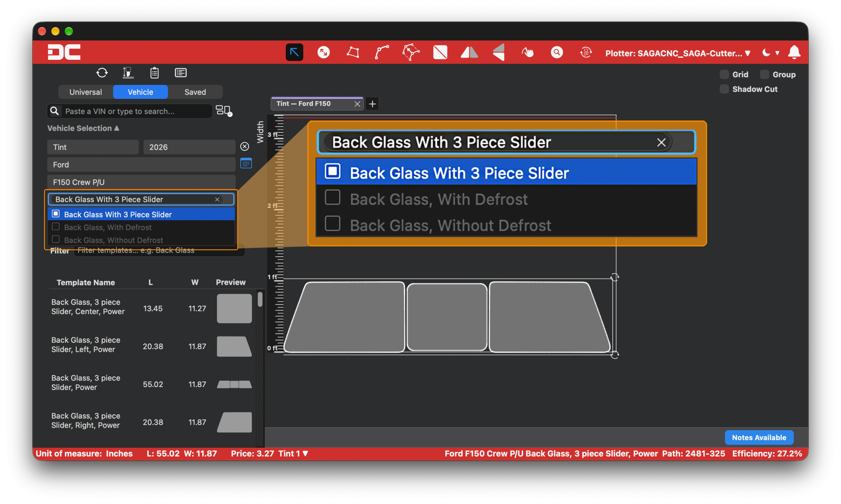841x504 pixels.
Task: Switch to the Saved tab
Action: 195,92
